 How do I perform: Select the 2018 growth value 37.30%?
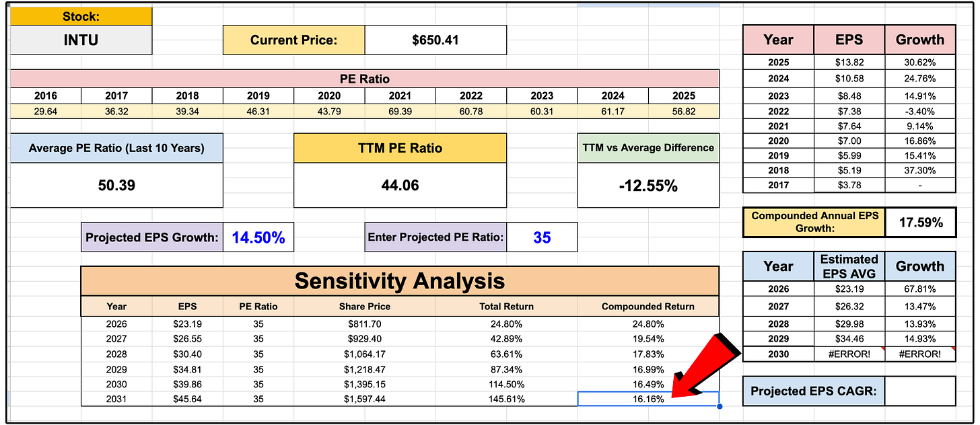tap(920, 170)
